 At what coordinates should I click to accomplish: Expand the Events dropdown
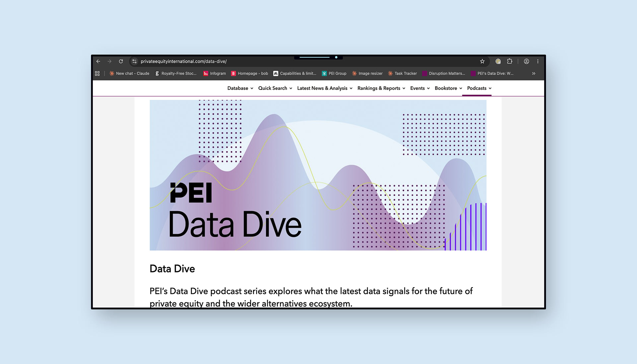coord(420,88)
